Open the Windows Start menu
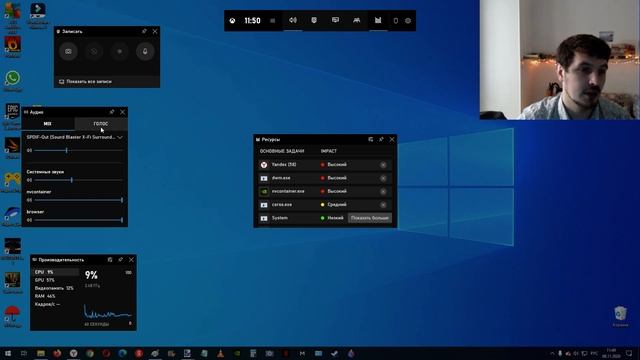This screenshot has width=640, height=360. pyautogui.click(x=8, y=353)
